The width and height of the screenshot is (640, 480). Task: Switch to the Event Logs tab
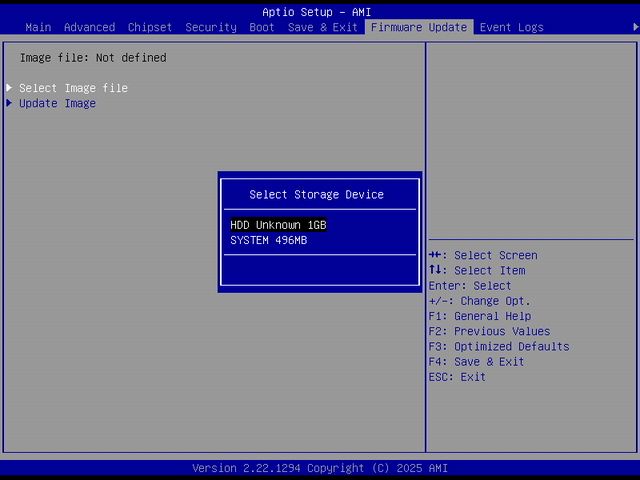[x=511, y=27]
